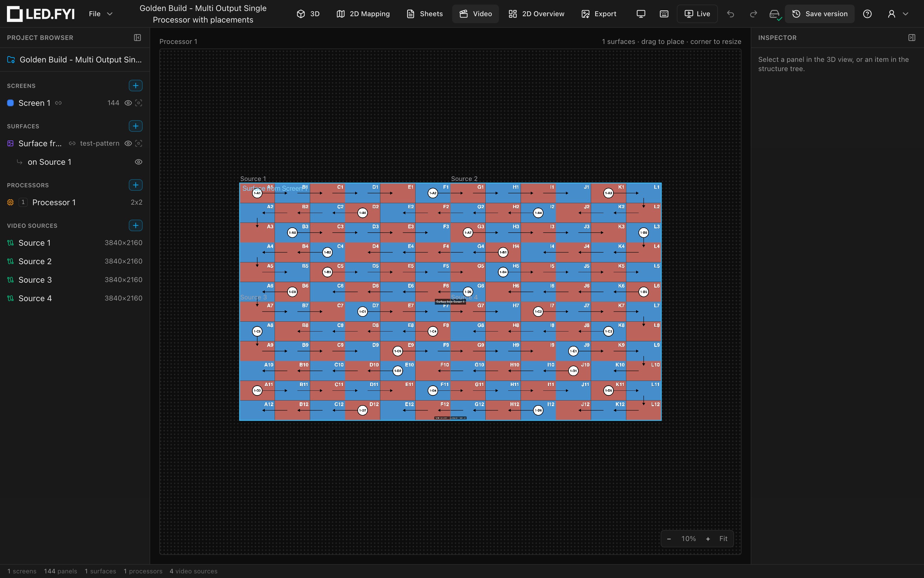The height and width of the screenshot is (578, 924).
Task: Add a new screen
Action: coord(135,86)
